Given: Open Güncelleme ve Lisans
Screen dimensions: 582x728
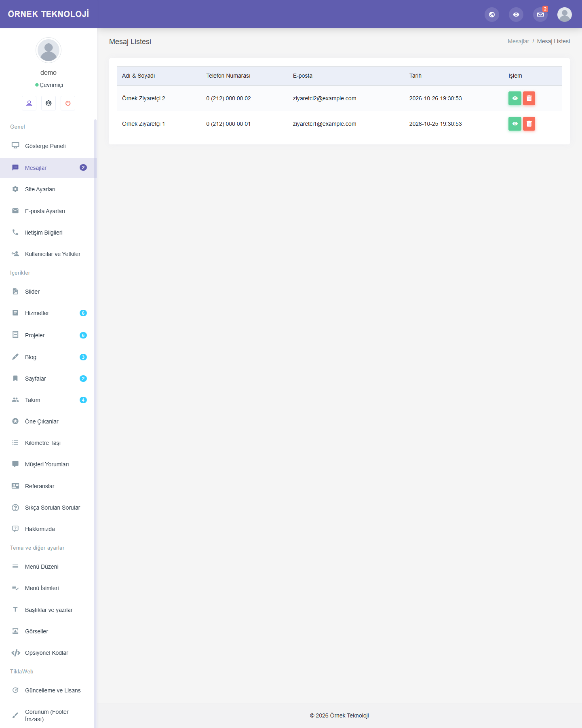Looking at the screenshot, I should [x=48, y=690].
